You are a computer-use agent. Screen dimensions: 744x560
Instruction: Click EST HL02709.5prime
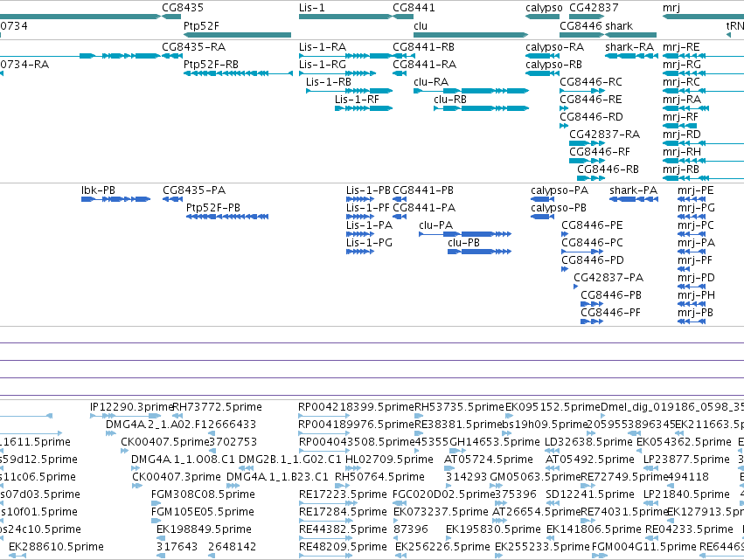[389, 460]
